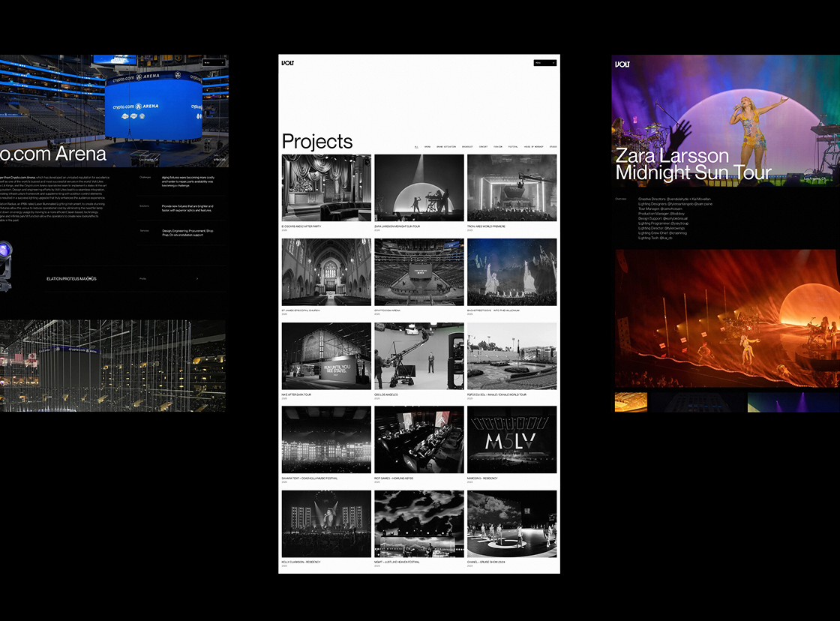The height and width of the screenshot is (621, 840).
Task: Open the Menu button on the Projects page
Action: (544, 63)
